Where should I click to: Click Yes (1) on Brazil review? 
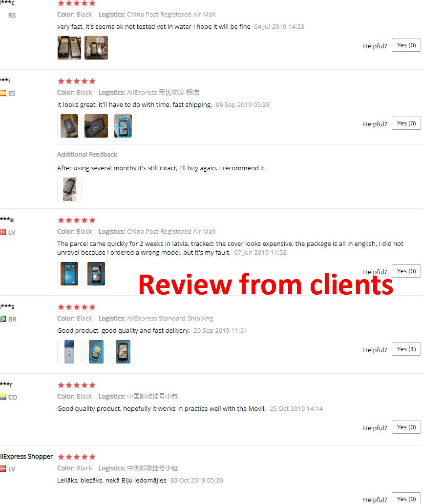click(406, 349)
